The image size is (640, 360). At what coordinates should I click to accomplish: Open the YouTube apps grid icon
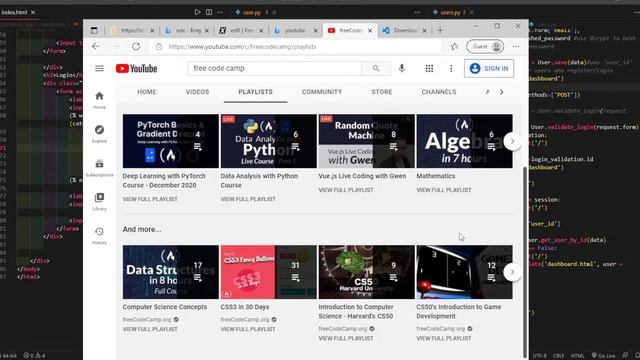point(429,69)
